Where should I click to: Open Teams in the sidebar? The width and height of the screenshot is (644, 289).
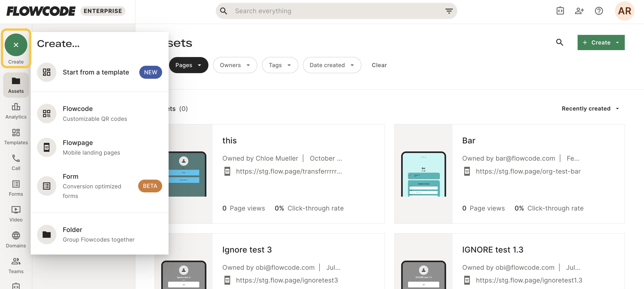[16, 266]
